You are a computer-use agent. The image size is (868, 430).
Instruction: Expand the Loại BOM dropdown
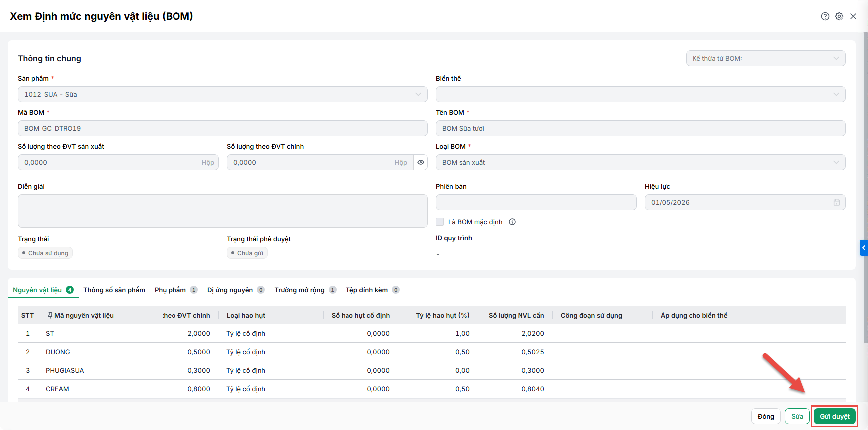640,162
